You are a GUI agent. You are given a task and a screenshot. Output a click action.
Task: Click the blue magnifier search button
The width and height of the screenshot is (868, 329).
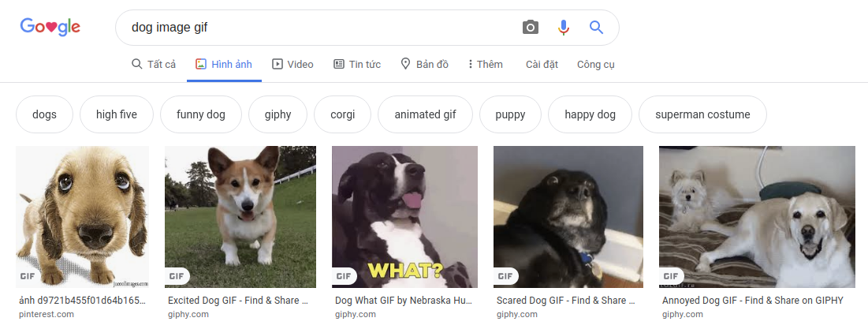pyautogui.click(x=596, y=28)
